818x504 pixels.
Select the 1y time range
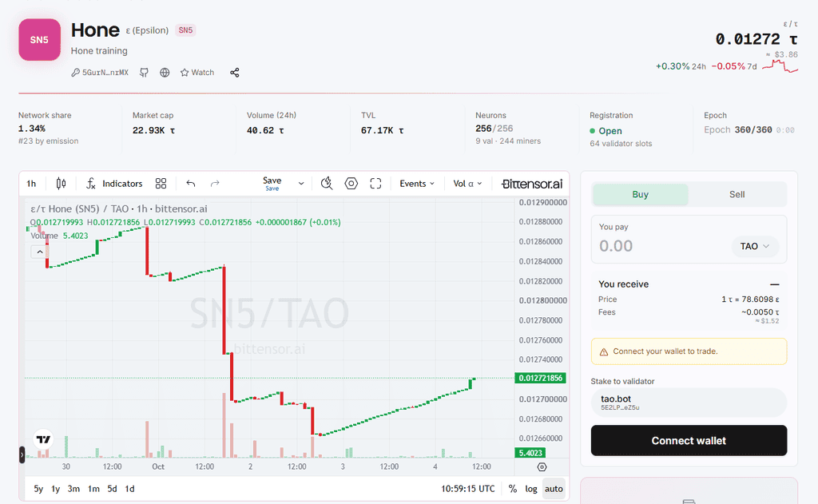[x=56, y=489]
